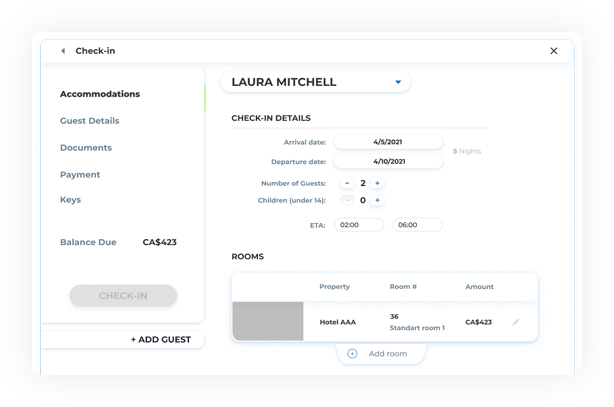The height and width of the screenshot is (407, 614).
Task: Open the Departure date picker
Action: click(388, 161)
